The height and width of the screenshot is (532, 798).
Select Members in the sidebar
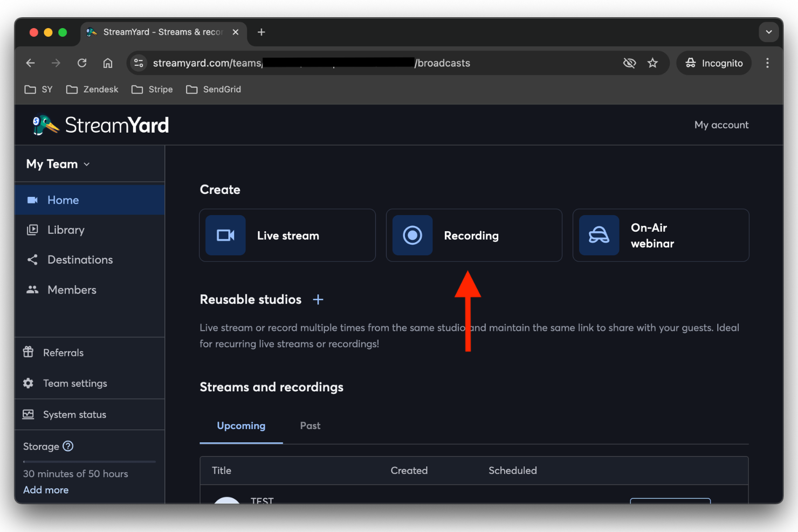point(90,289)
